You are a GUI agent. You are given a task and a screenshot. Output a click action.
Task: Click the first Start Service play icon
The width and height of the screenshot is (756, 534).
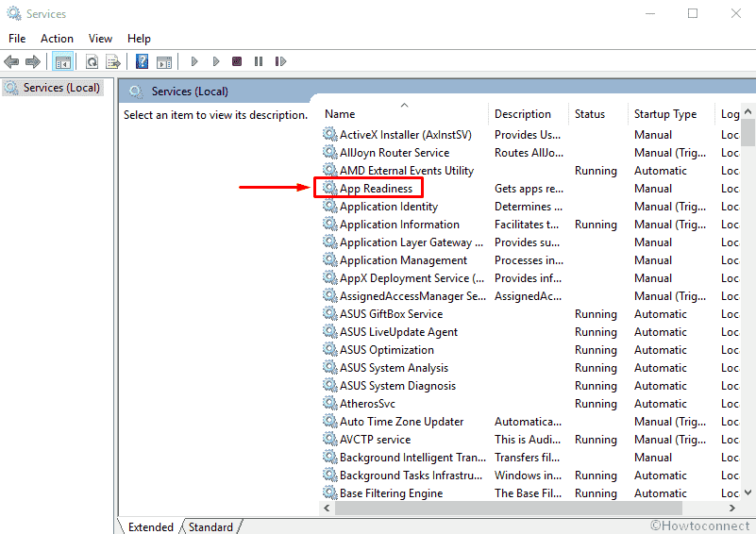click(194, 61)
